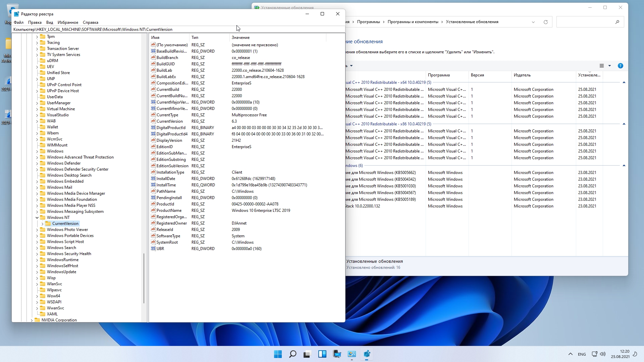The width and height of the screenshot is (644, 362).
Task: Click taskbar search magnifier icon
Action: [x=292, y=354]
